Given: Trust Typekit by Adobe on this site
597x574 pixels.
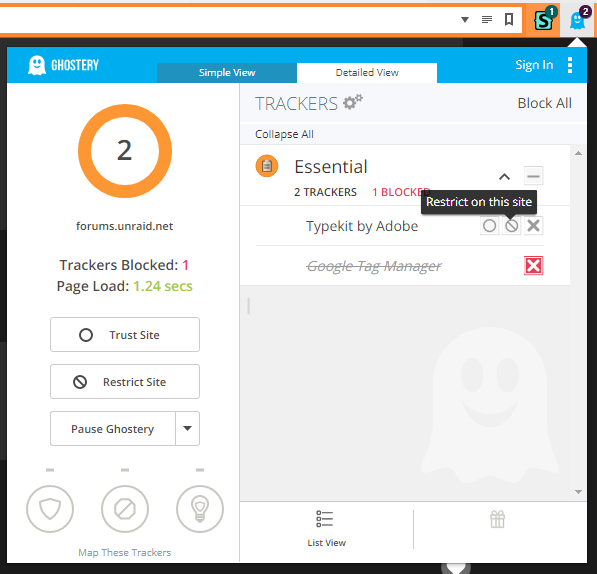Looking at the screenshot, I should [x=489, y=226].
